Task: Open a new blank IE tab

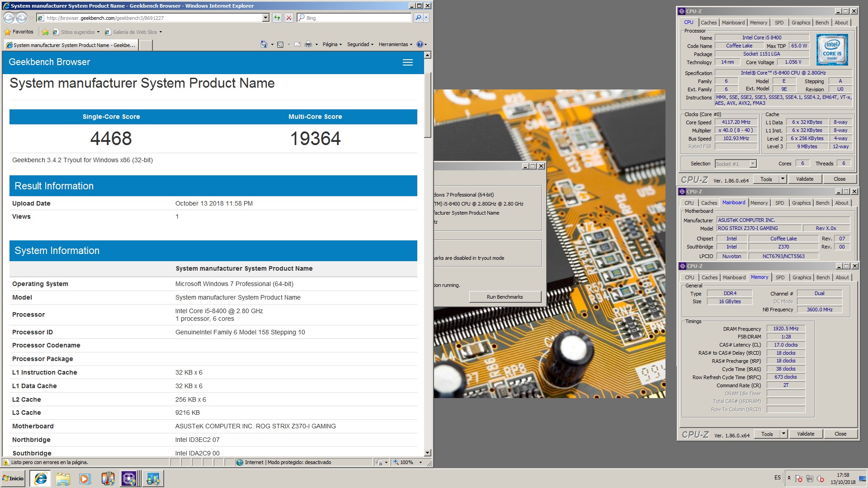Action: (146, 45)
